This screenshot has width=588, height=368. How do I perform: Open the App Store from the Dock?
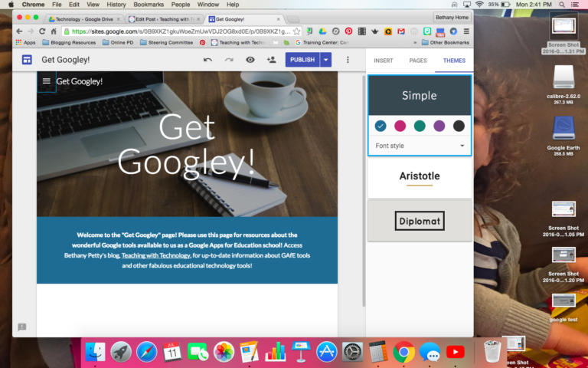coord(327,352)
